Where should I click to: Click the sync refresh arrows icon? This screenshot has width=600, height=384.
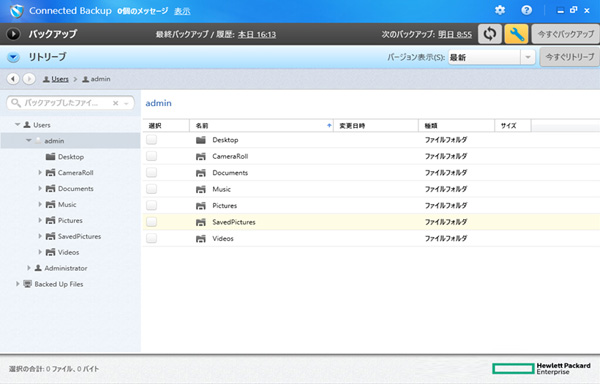[x=490, y=34]
